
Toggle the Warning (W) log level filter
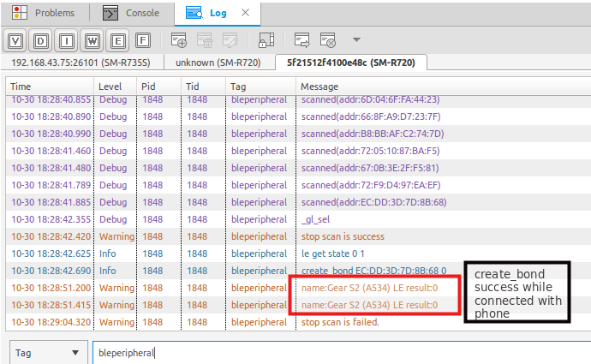pyautogui.click(x=93, y=40)
